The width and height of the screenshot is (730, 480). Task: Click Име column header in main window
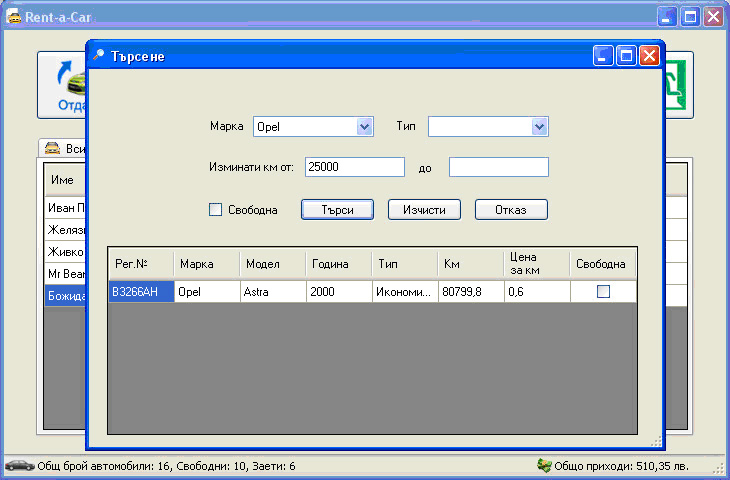65,180
